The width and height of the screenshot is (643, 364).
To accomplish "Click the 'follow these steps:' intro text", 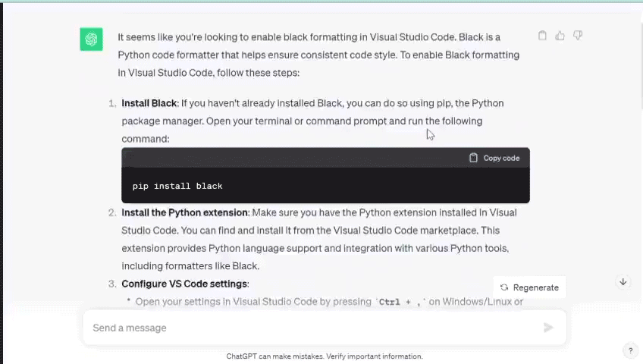I will click(258, 73).
